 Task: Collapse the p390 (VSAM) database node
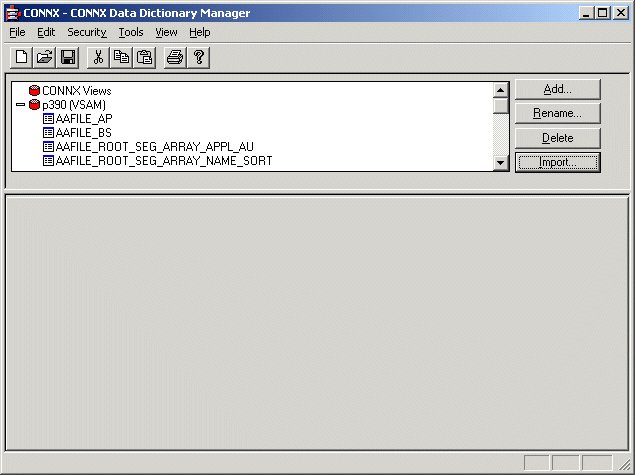20,104
